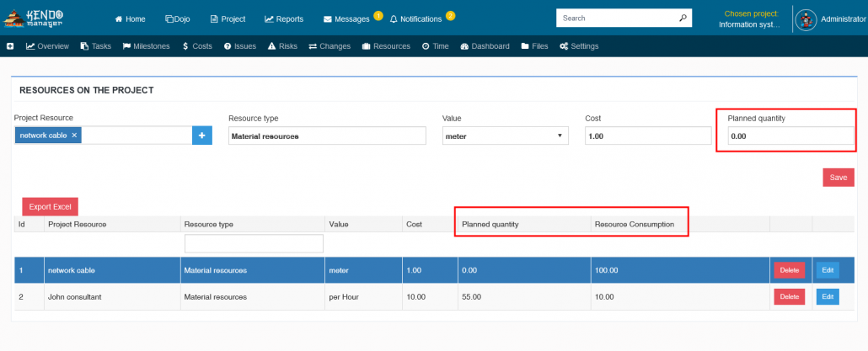
Task: Click the 55.00 planned quantity cell
Action: 524,297
